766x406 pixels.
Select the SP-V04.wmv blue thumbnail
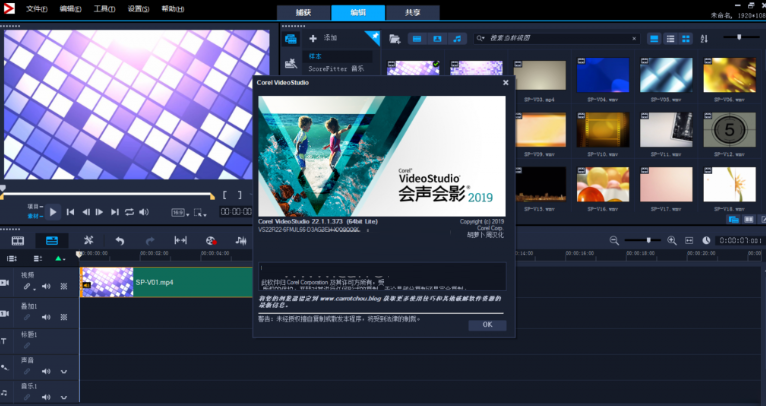click(603, 75)
